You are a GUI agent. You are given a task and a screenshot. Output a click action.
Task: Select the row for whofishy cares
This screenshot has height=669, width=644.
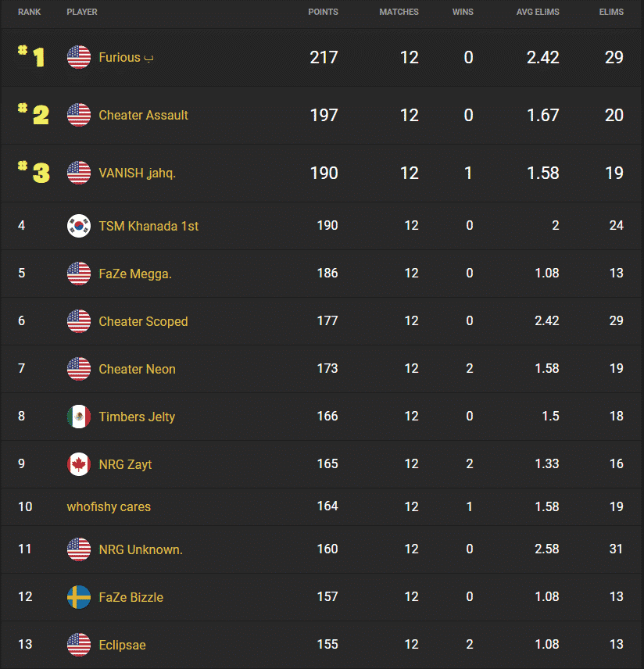[x=109, y=506]
